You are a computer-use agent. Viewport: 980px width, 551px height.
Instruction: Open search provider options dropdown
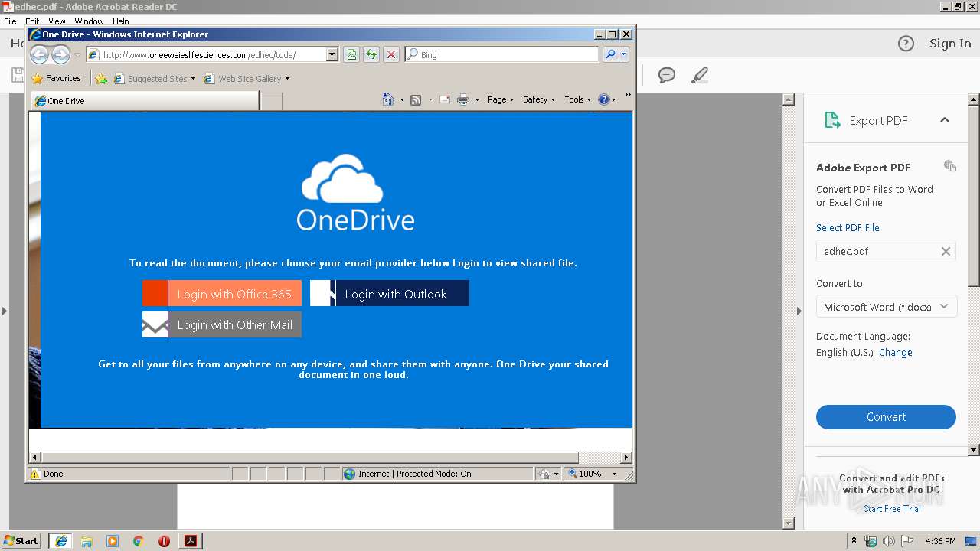624,54
